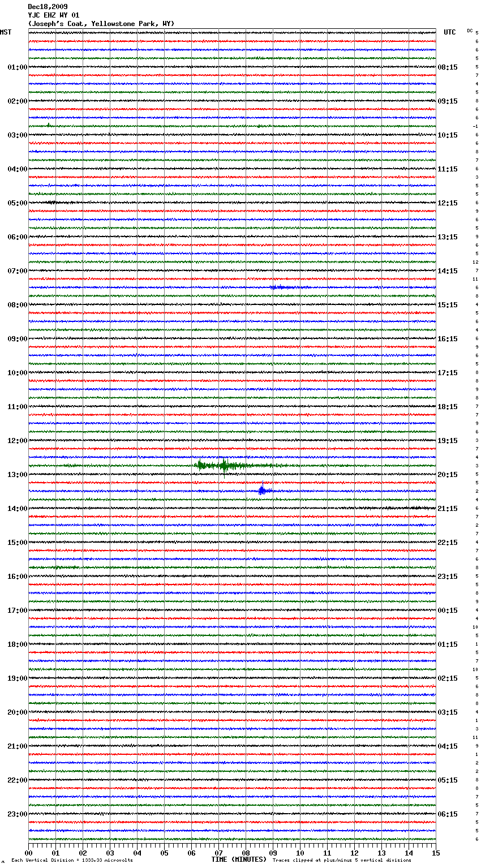
Task: Click the Each Vertical Division = 1333.33 microvolts note
Action: tap(72, 861)
